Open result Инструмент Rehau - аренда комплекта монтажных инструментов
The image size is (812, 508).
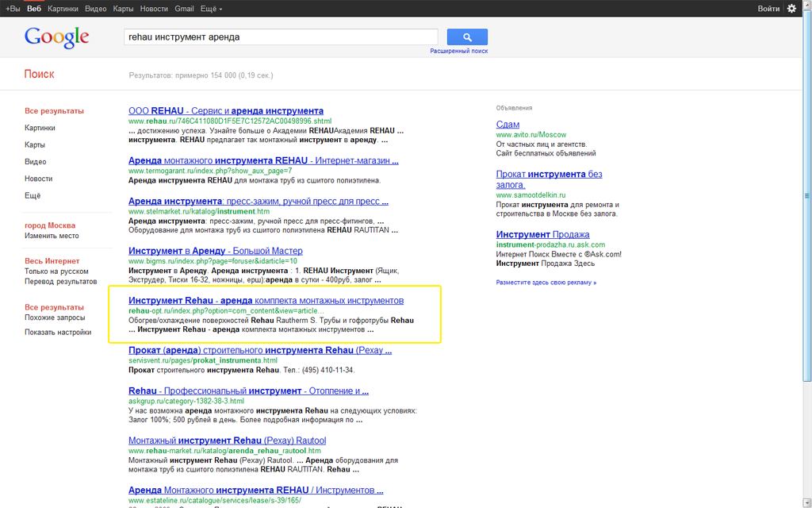(266, 301)
